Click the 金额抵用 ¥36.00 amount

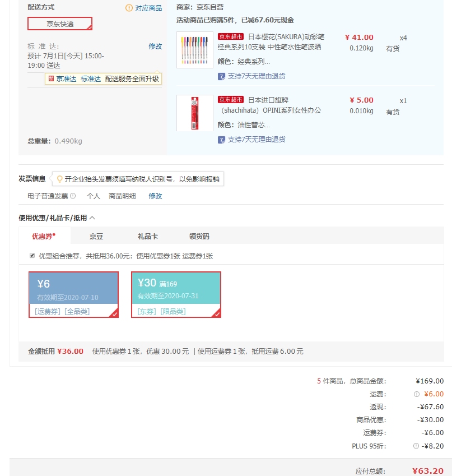point(70,351)
